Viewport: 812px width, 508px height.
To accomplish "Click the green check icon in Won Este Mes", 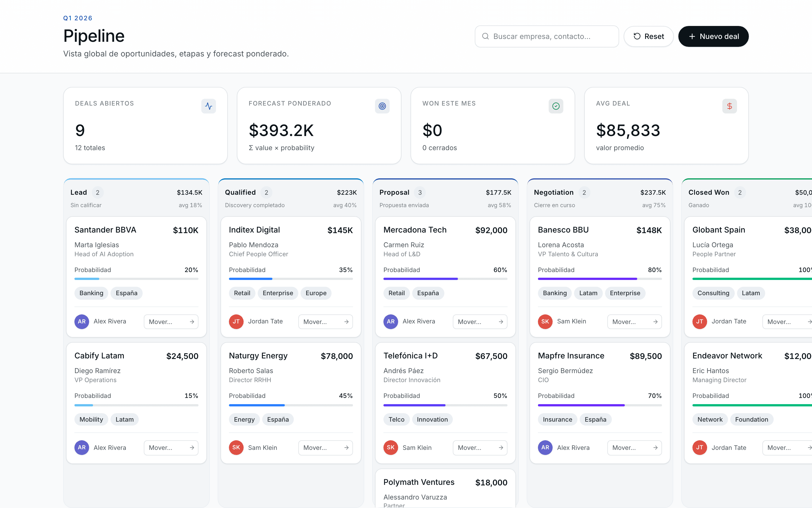I will click(x=556, y=106).
